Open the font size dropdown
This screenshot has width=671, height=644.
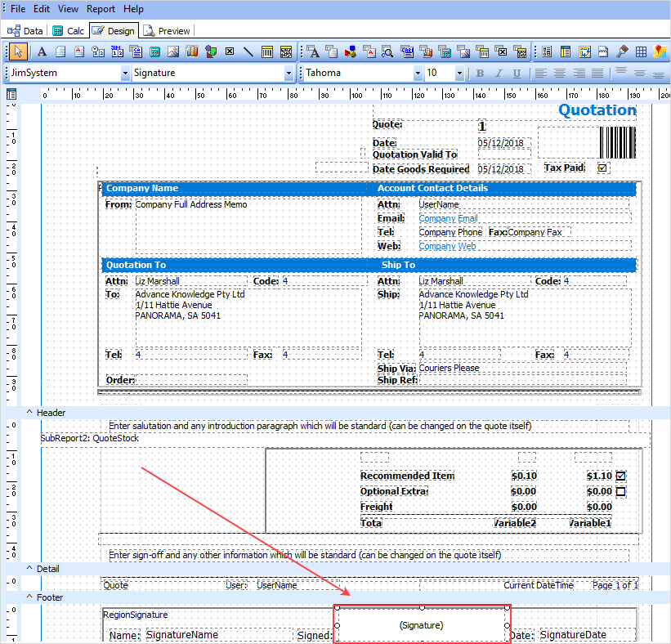coord(459,74)
